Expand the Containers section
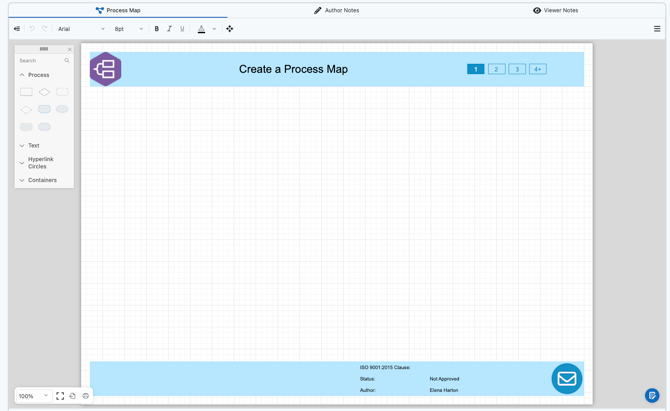 coord(38,180)
